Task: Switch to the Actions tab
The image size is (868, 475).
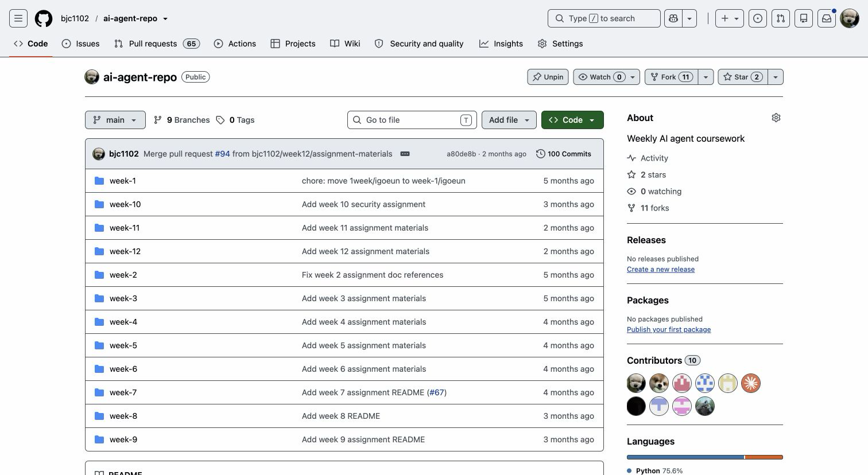Action: coord(235,44)
